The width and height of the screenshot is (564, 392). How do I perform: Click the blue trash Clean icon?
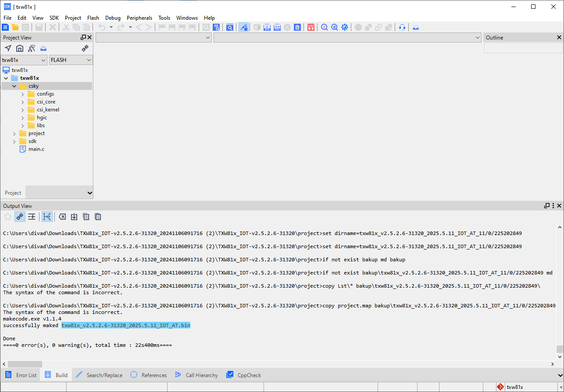click(x=297, y=27)
